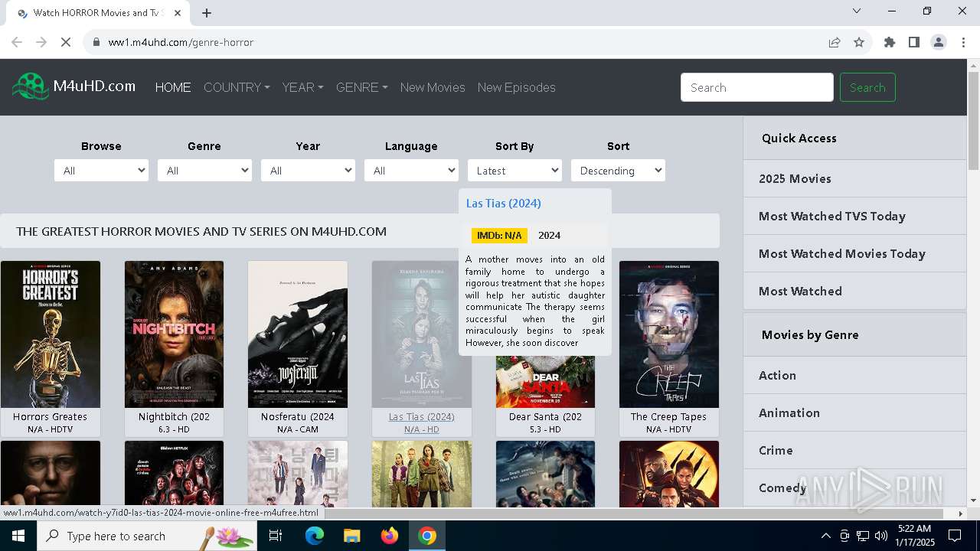Screen dimensions: 980x551
Task: Open the Nosferatu poster
Action: (x=298, y=334)
